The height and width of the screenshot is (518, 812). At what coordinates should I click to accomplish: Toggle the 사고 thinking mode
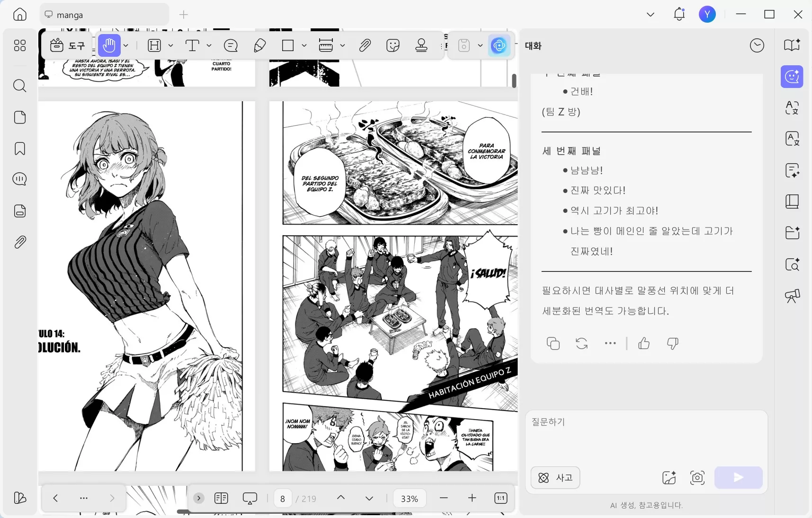555,478
